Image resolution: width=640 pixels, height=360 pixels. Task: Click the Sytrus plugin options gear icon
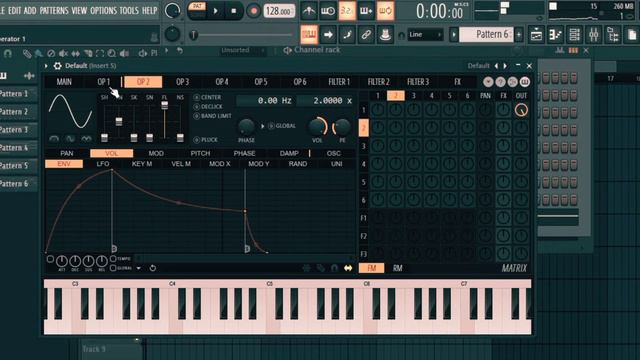tap(58, 66)
